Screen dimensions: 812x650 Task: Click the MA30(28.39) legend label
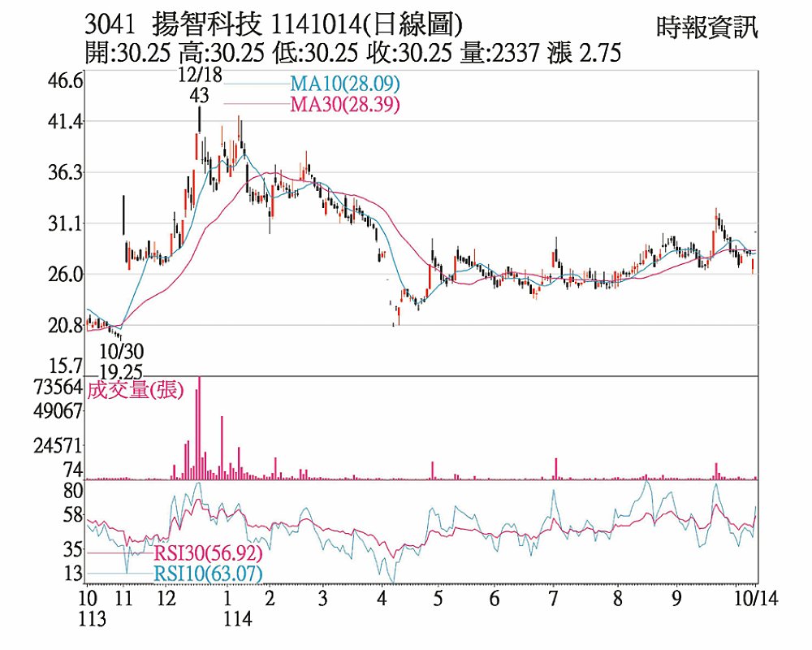[344, 104]
